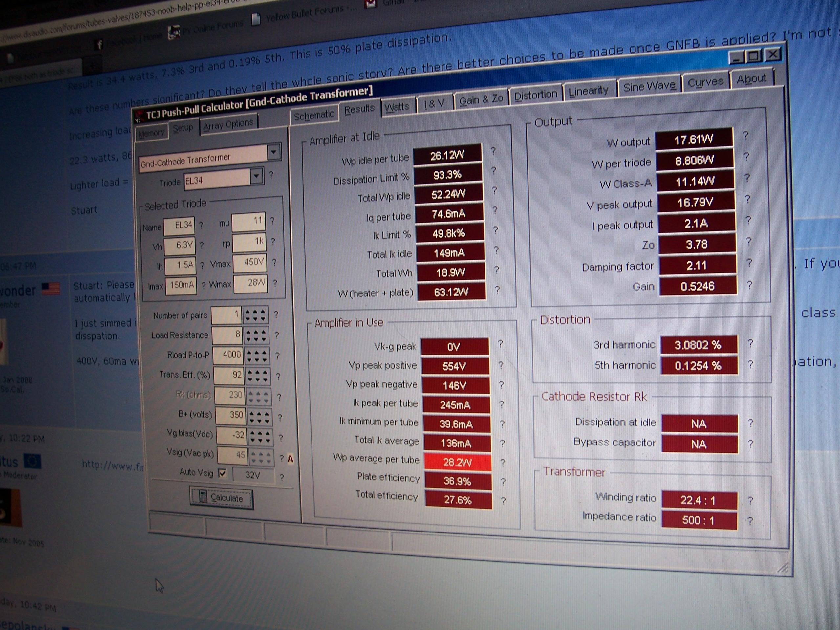Open the Linearity tab
840x630 pixels.
click(x=588, y=91)
